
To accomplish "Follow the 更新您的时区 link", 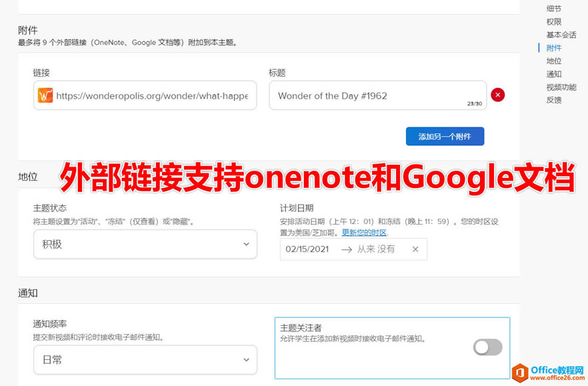I will (364, 233).
